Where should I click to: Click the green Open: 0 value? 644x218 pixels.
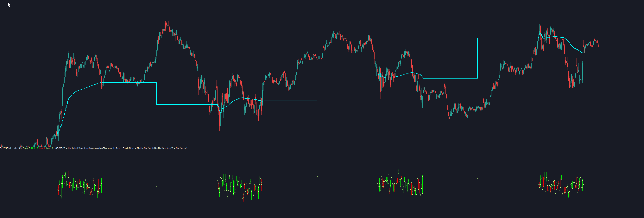(26, 148)
